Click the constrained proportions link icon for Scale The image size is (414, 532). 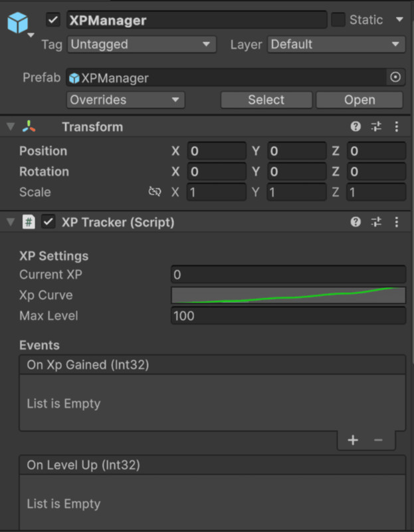click(x=154, y=192)
